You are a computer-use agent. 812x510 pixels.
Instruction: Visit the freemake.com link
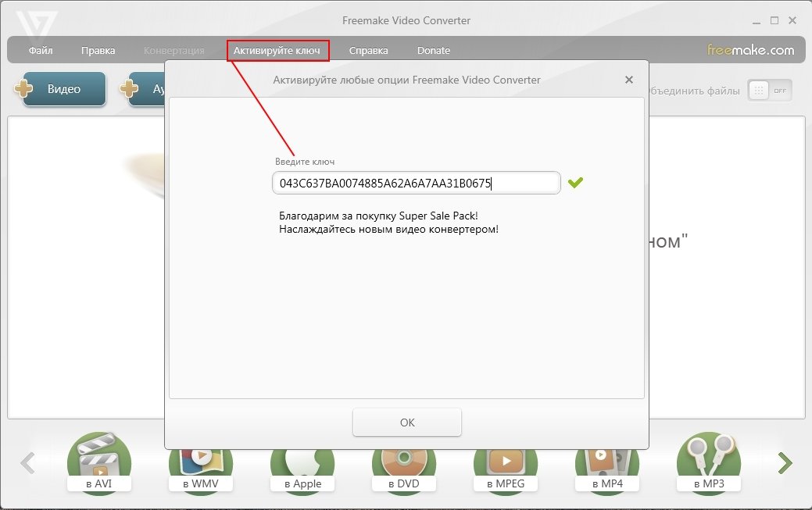pos(750,50)
